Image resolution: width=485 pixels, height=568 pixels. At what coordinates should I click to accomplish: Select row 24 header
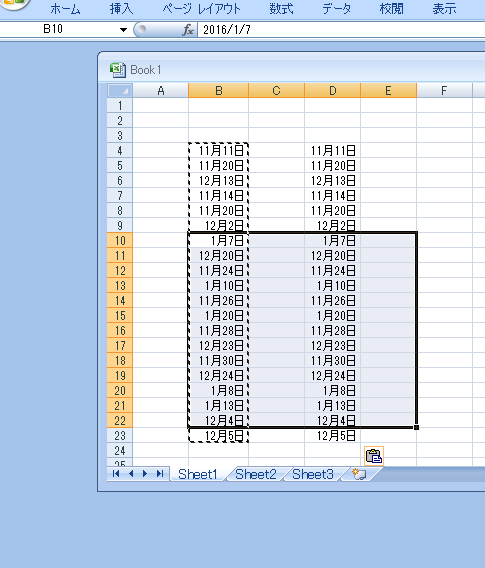pos(120,451)
